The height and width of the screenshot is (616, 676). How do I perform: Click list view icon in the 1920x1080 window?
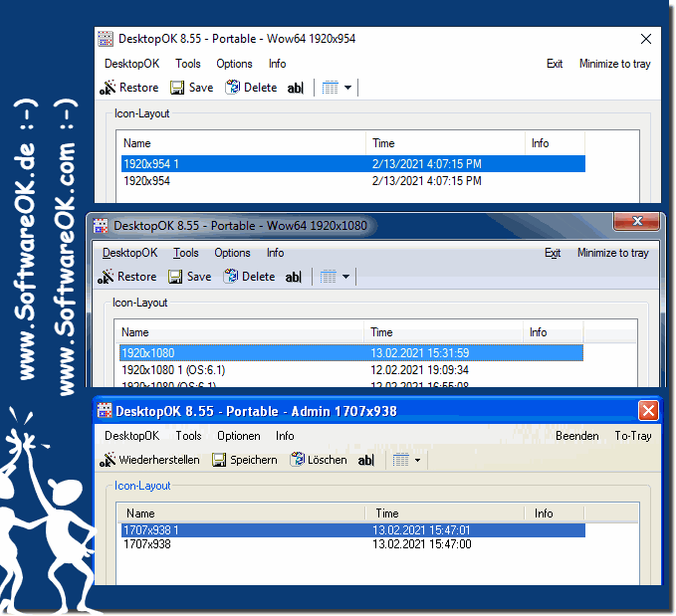pyautogui.click(x=329, y=278)
